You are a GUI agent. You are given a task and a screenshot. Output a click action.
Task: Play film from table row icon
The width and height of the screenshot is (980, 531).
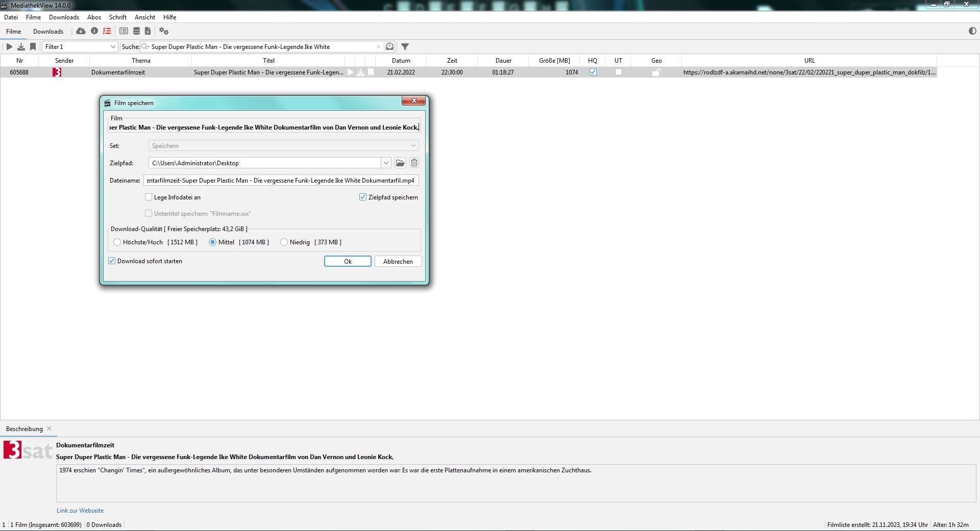pyautogui.click(x=350, y=72)
